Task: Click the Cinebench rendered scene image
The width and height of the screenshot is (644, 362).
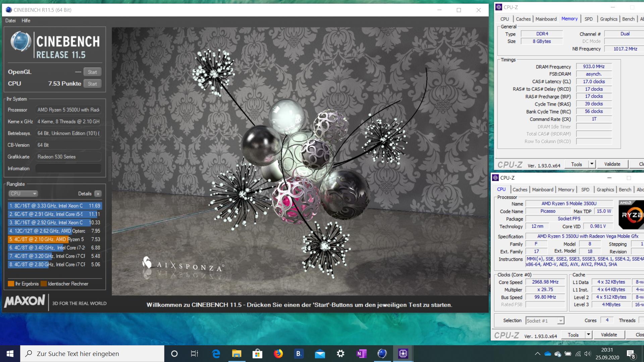Action: point(300,161)
